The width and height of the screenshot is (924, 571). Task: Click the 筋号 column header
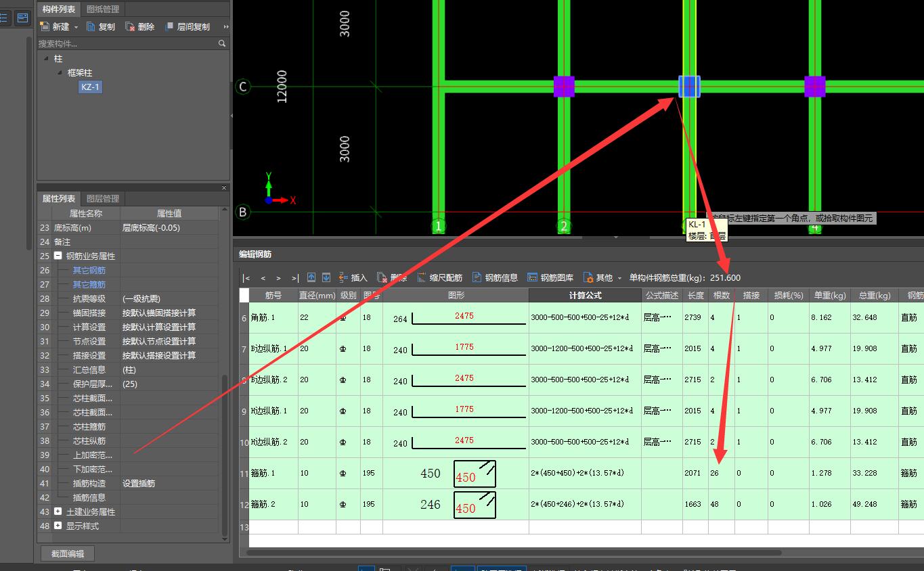273,295
